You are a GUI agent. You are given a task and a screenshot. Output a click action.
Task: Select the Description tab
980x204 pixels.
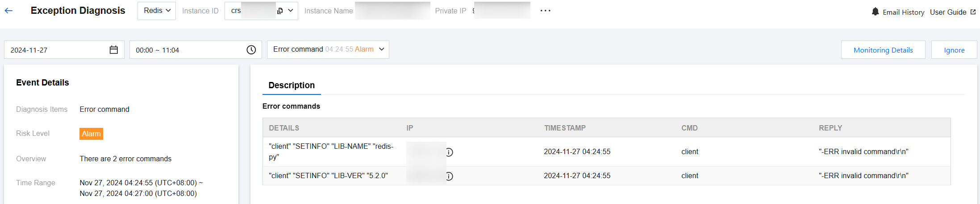[292, 85]
